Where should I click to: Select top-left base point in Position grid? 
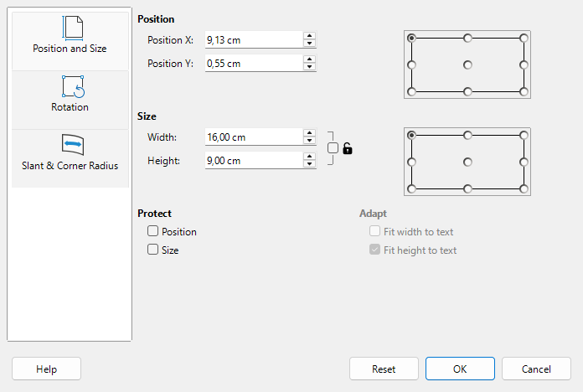coord(411,38)
